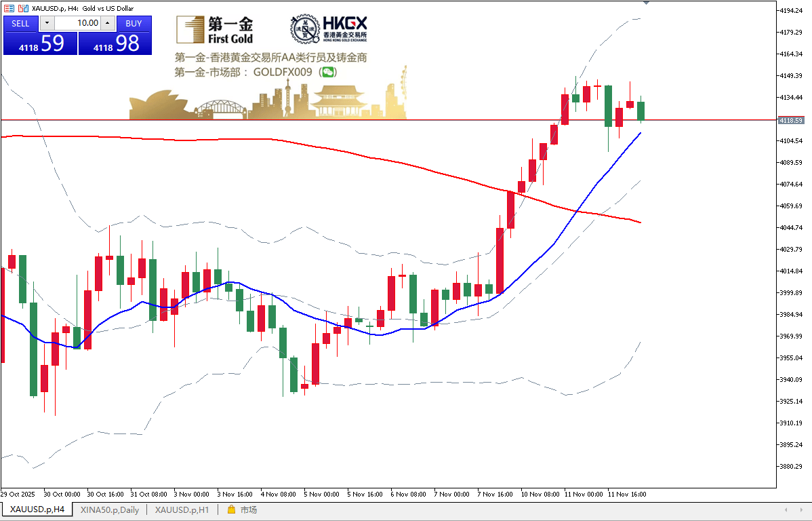Decrease lot volume with the down arrow
Image resolution: width=812 pixels, height=521 pixels.
[x=47, y=23]
